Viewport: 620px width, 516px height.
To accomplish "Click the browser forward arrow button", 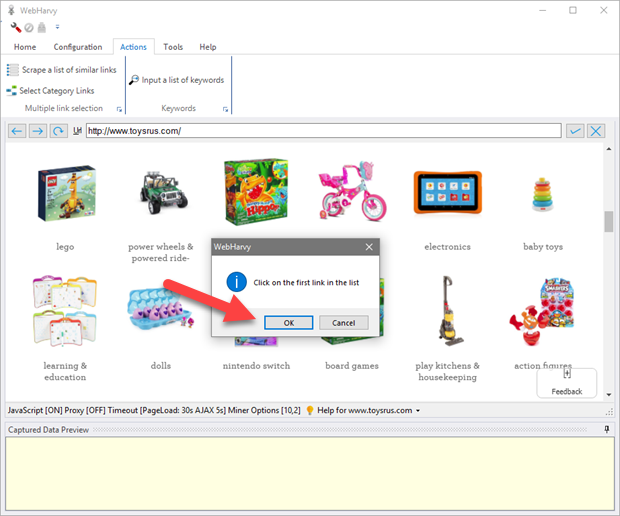I will [37, 131].
